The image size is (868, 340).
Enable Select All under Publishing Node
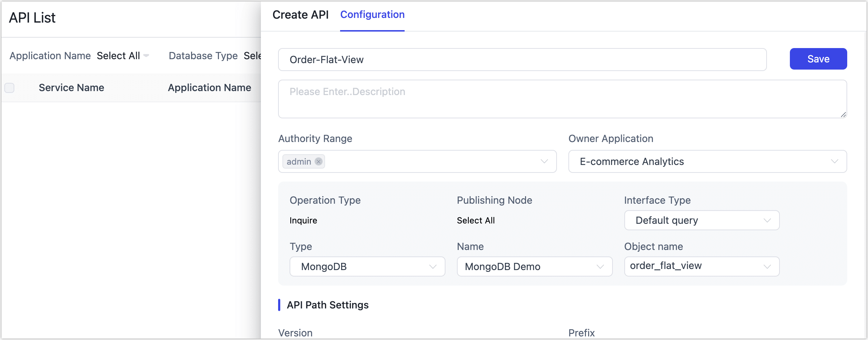tap(476, 220)
